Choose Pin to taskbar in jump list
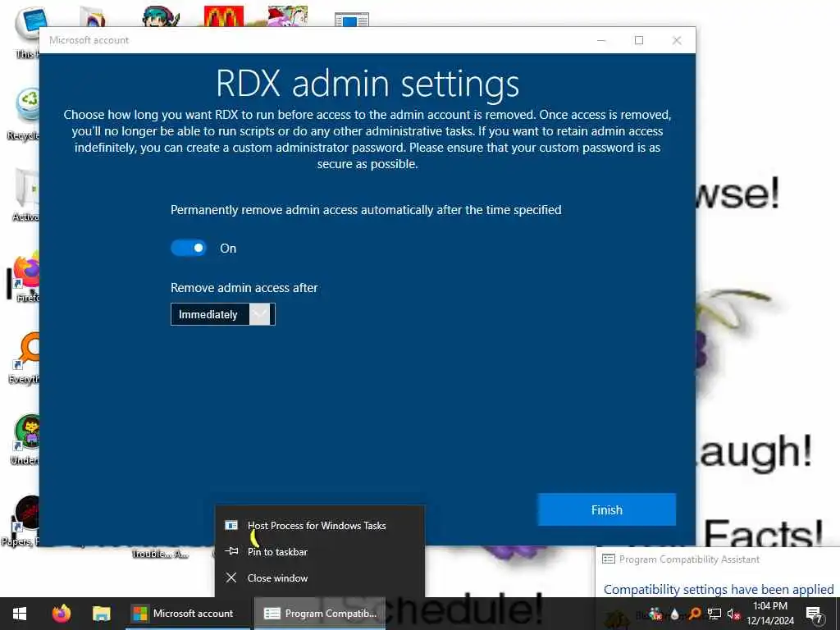 point(320,552)
